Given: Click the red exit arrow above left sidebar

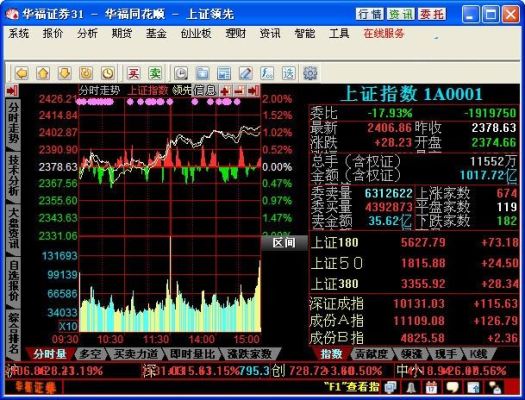Looking at the screenshot, I should 12,90.
